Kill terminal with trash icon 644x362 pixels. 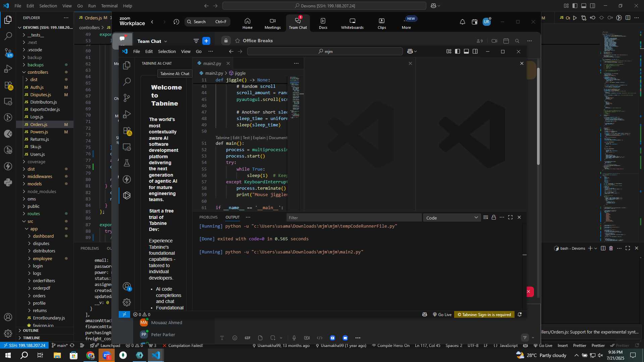click(611, 248)
